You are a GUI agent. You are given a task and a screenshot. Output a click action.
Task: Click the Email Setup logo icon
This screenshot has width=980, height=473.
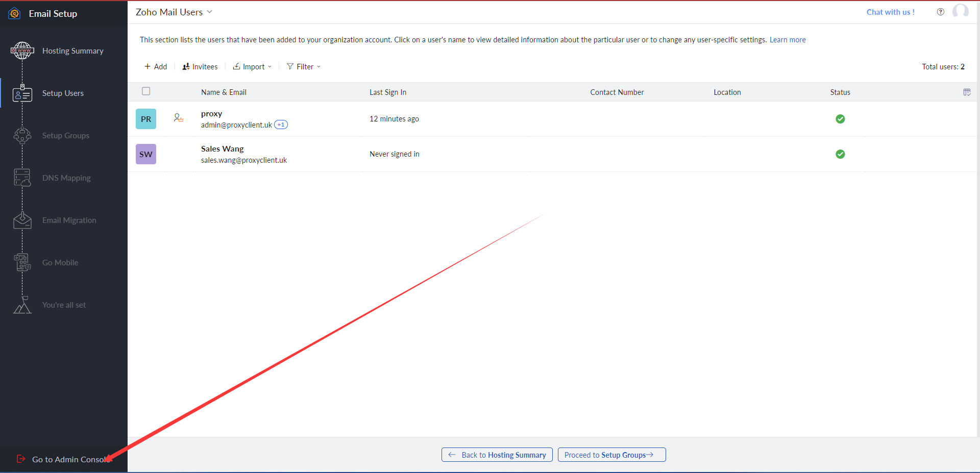(14, 13)
